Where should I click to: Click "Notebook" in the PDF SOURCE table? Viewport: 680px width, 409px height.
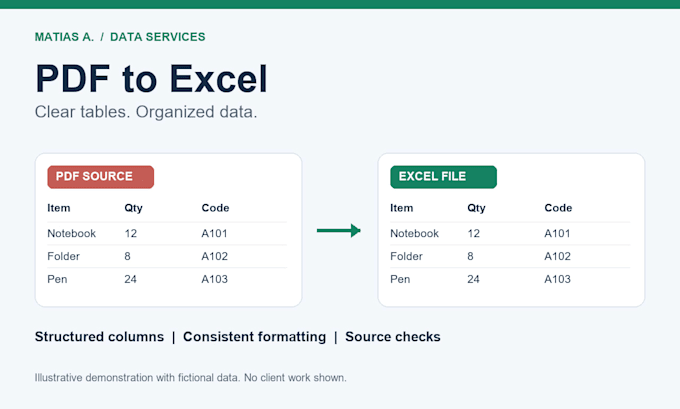tap(72, 233)
